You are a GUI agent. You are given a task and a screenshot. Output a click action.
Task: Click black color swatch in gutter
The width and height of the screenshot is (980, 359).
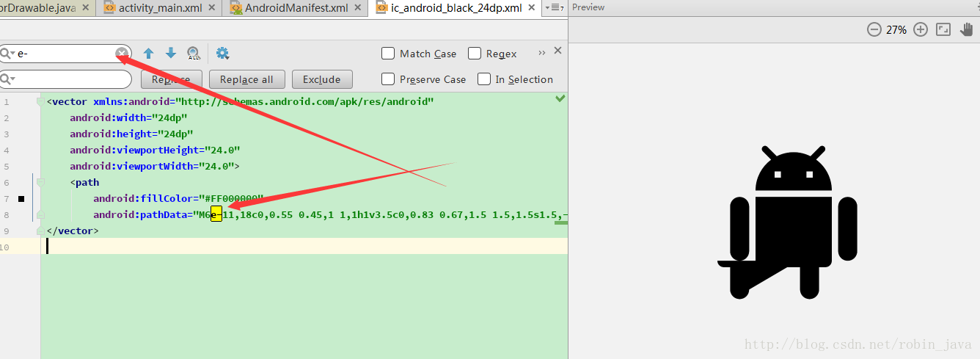click(x=21, y=199)
